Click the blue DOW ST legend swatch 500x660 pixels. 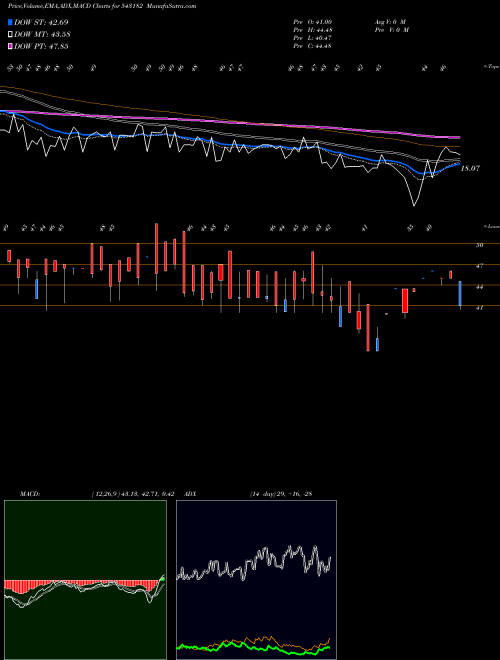(10, 22)
